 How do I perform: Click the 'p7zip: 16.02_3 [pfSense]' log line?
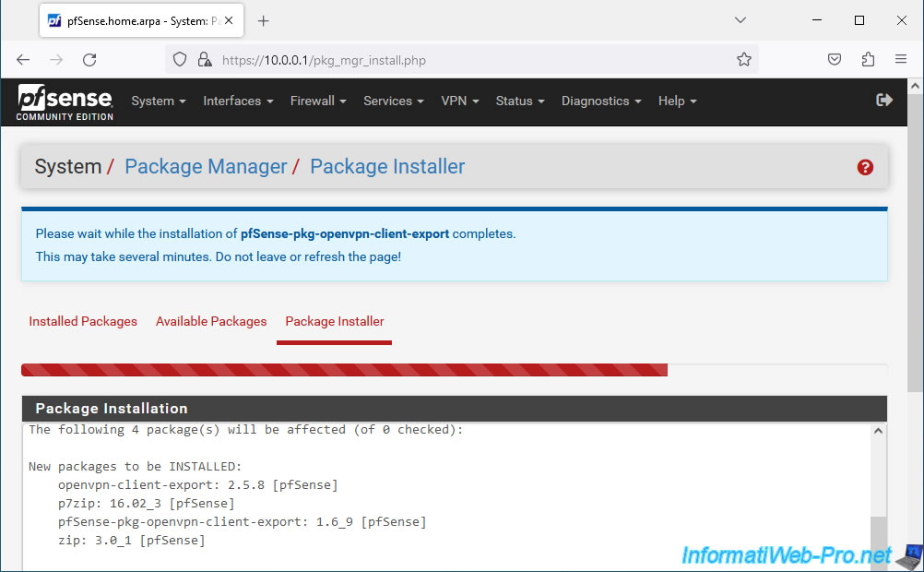click(x=146, y=504)
